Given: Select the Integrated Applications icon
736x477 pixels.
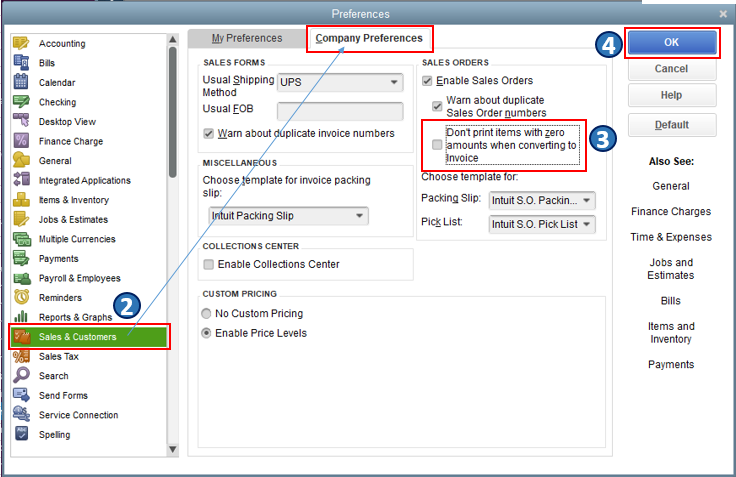Looking at the screenshot, I should [21, 180].
